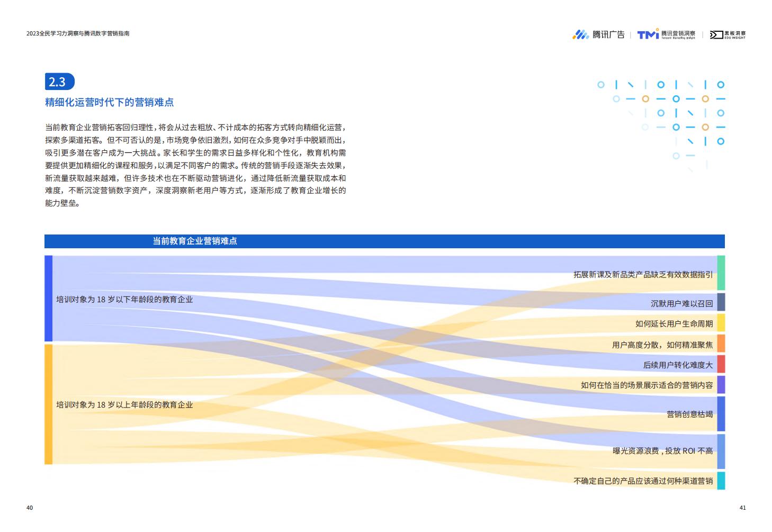Click the paragraph's last line 能力壁垒。
This screenshot has width=772, height=532.
(62, 203)
